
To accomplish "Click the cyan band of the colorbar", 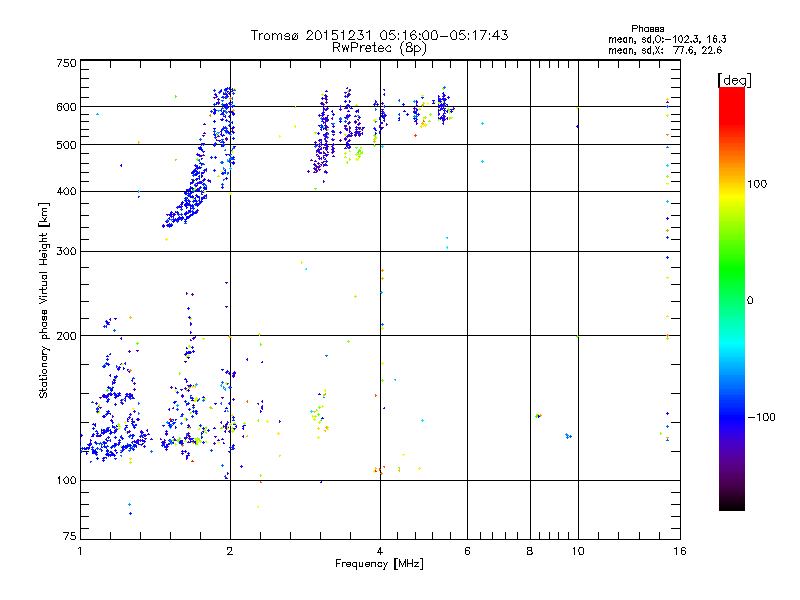I will (x=732, y=343).
